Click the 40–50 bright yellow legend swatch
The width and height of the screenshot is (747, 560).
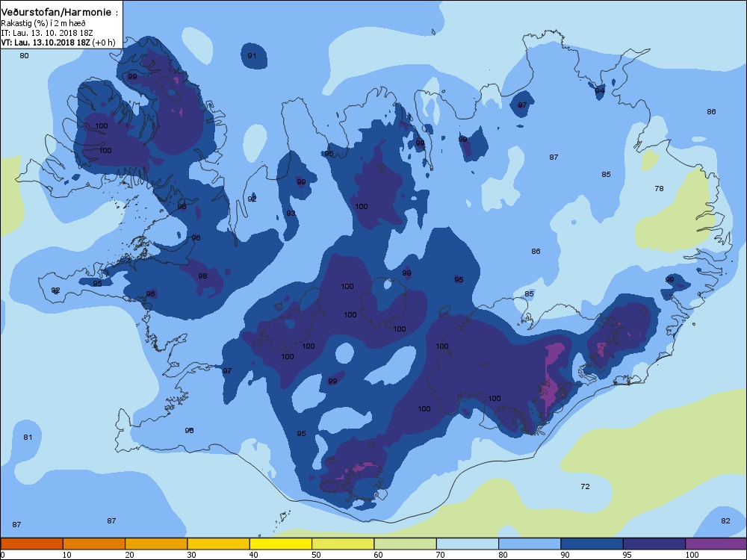(x=281, y=544)
